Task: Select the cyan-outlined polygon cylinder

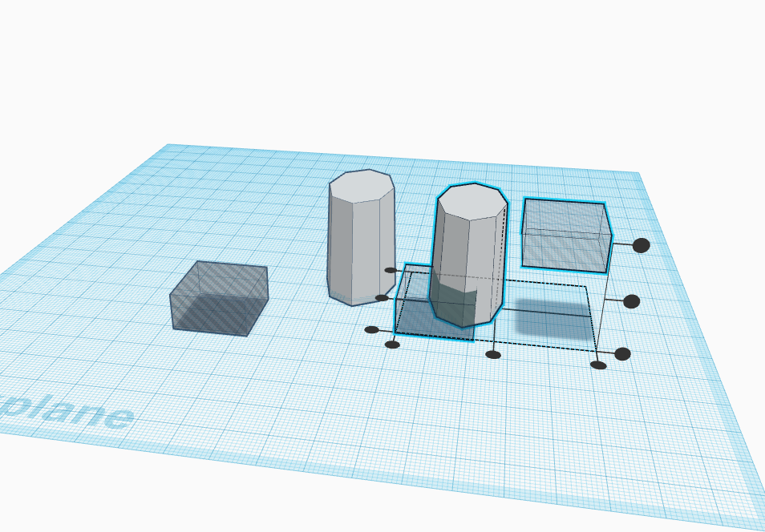Action: pos(469,255)
